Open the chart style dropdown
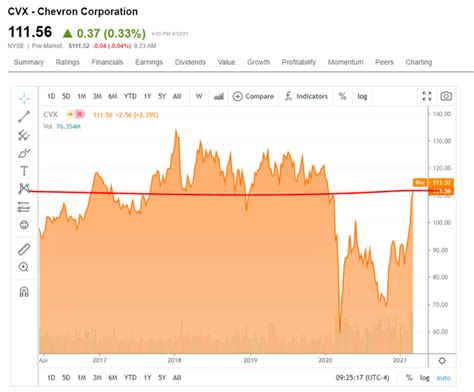474x392 pixels. (219, 96)
